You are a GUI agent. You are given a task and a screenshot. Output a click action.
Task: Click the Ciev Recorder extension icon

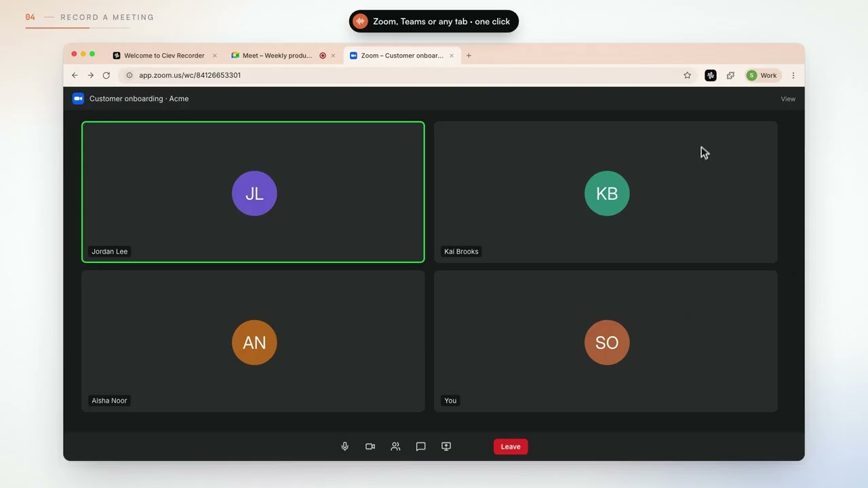click(x=711, y=75)
